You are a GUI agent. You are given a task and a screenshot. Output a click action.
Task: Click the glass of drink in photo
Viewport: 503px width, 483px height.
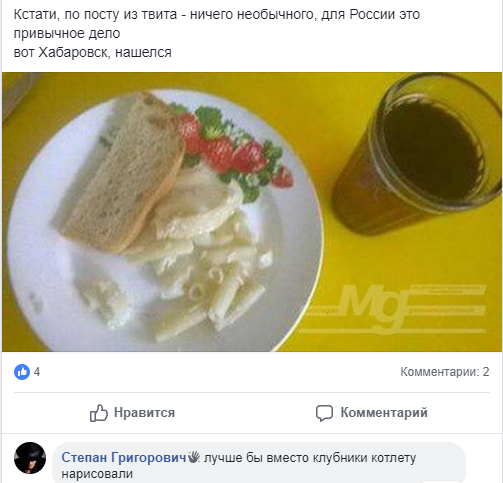pos(417,153)
